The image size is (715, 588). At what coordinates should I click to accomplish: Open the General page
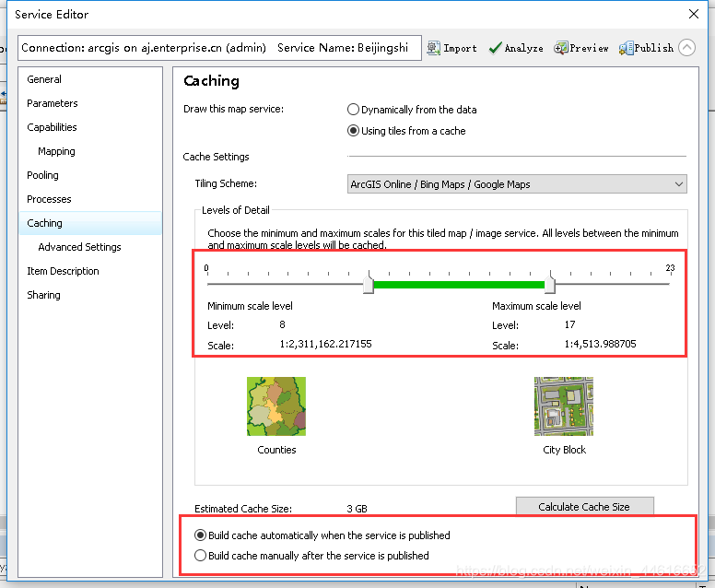tap(44, 79)
